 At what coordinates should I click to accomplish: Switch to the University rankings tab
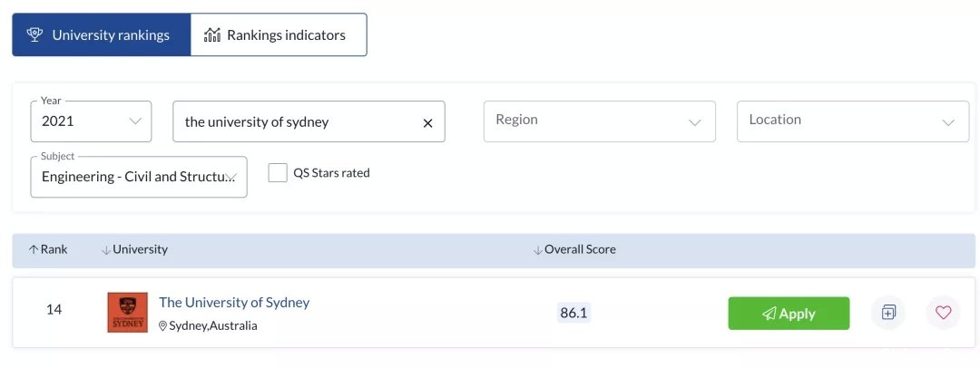click(102, 34)
